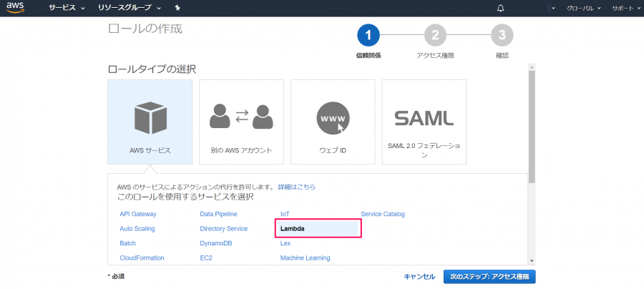
Task: Click the outer page scrollbar thumb
Action: [x=532, y=127]
